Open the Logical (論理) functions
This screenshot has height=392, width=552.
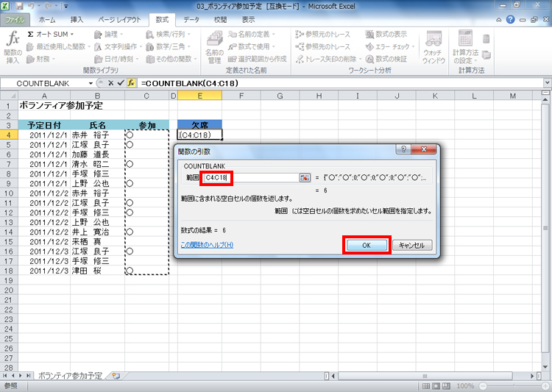(x=108, y=34)
